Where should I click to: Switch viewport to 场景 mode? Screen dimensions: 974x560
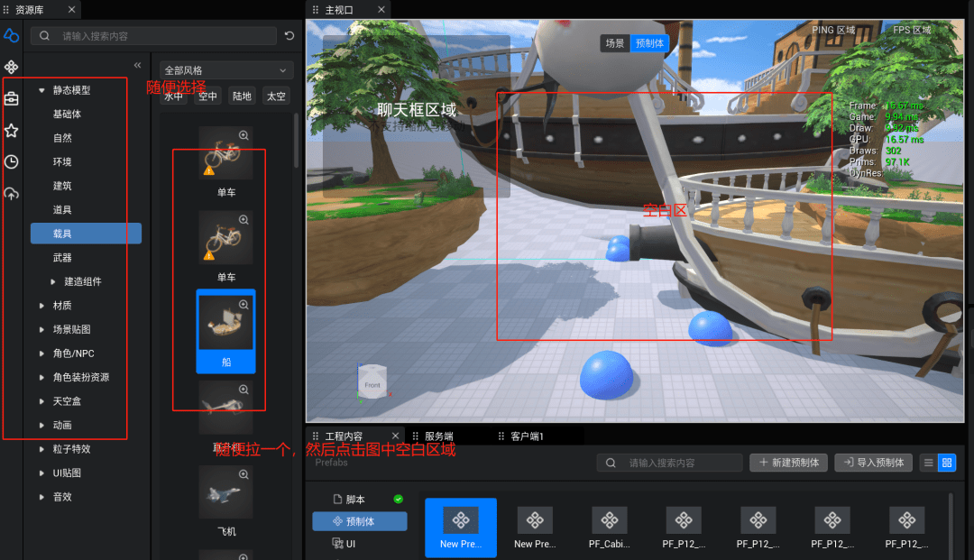pos(614,43)
